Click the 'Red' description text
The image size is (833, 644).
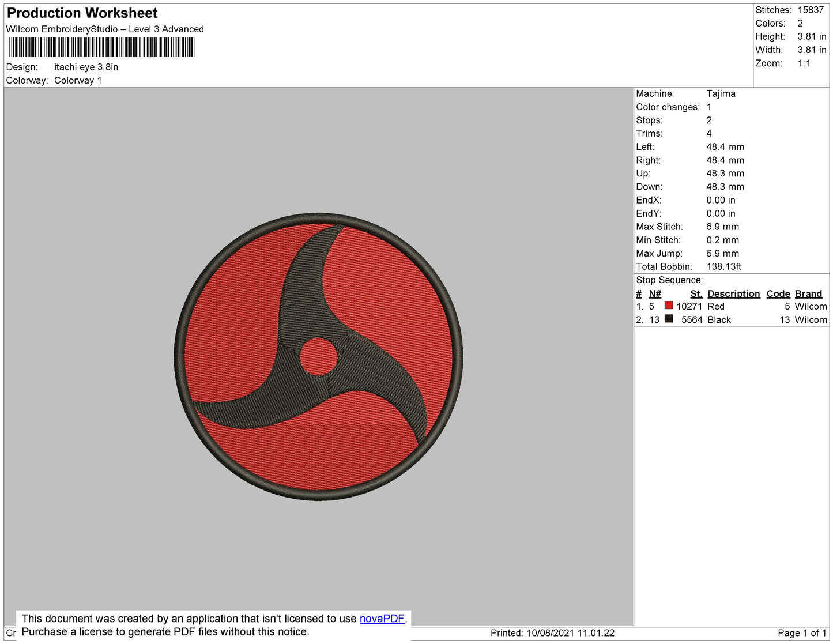[x=716, y=307]
